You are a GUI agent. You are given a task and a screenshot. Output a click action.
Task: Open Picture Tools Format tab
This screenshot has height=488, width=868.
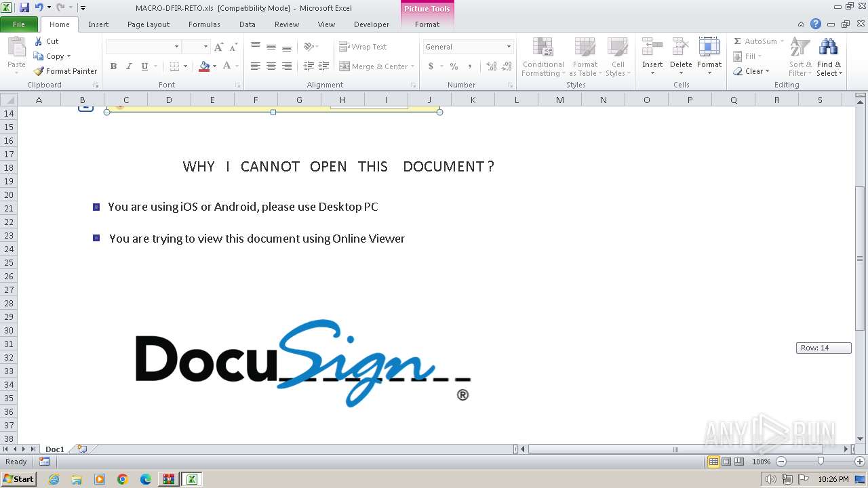pos(427,24)
